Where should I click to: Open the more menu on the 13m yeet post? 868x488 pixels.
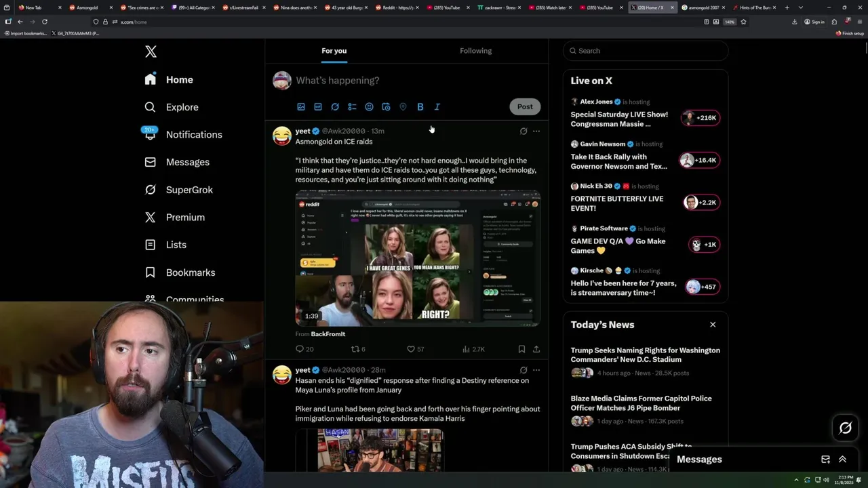[536, 131]
